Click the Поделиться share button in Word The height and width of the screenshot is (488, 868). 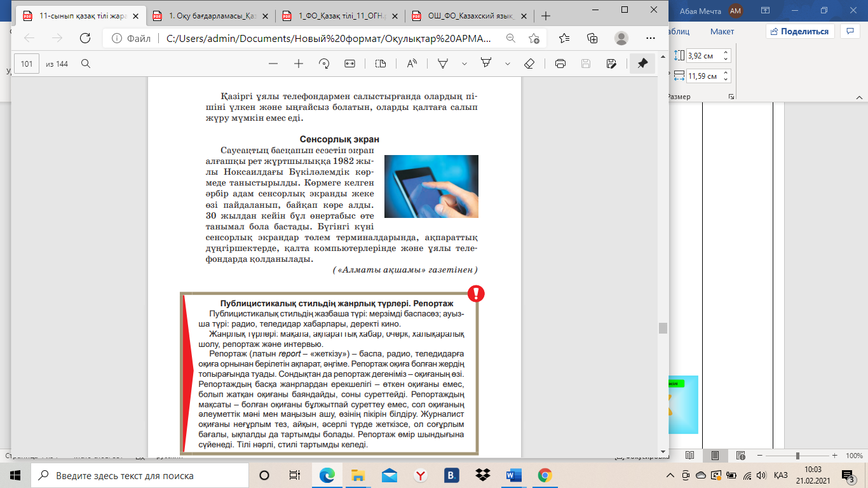799,31
